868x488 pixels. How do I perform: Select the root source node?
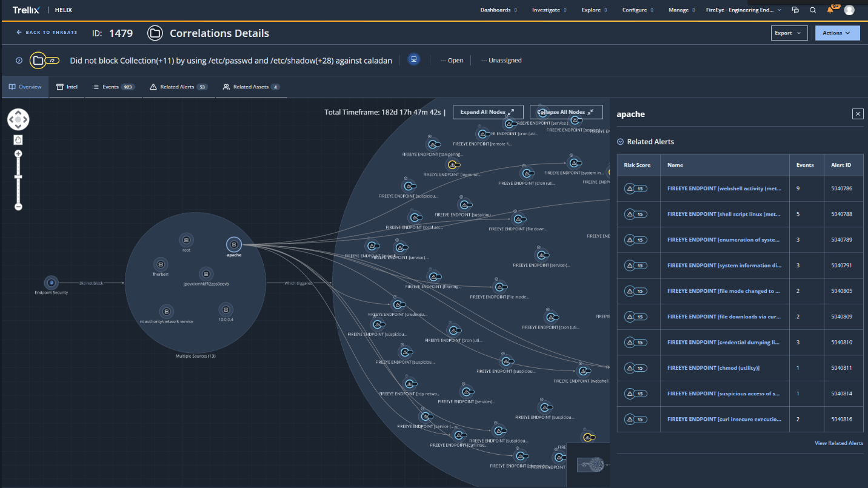click(x=186, y=239)
